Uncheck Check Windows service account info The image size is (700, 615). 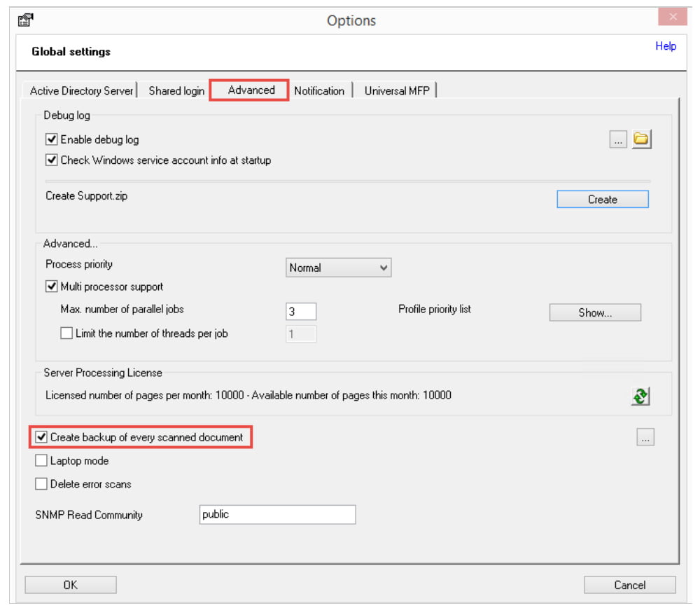(x=51, y=160)
